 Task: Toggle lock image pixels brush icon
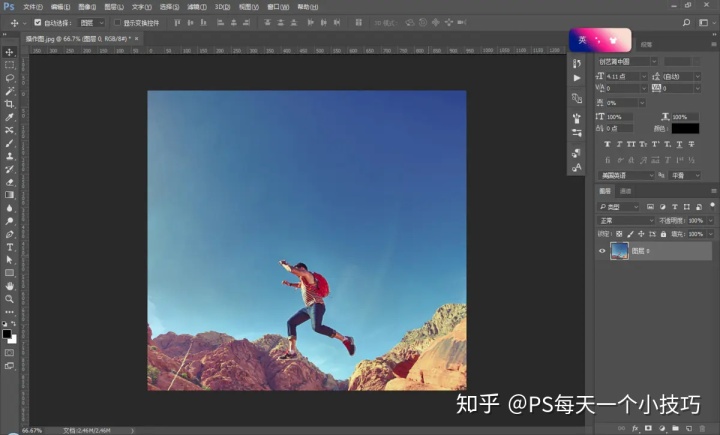point(630,234)
